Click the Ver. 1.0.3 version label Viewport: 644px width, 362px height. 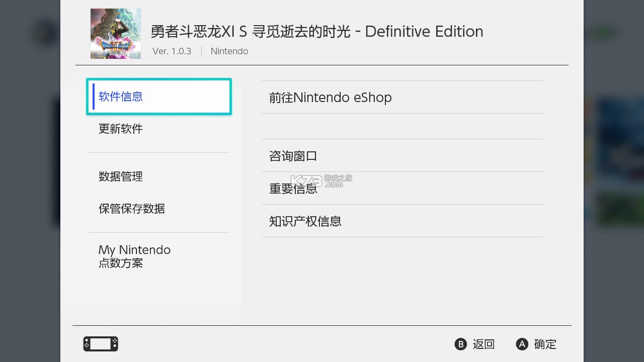tap(172, 51)
